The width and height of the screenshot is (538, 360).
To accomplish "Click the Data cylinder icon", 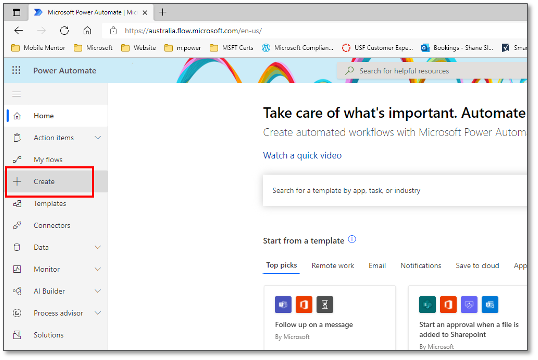I will click(x=17, y=247).
